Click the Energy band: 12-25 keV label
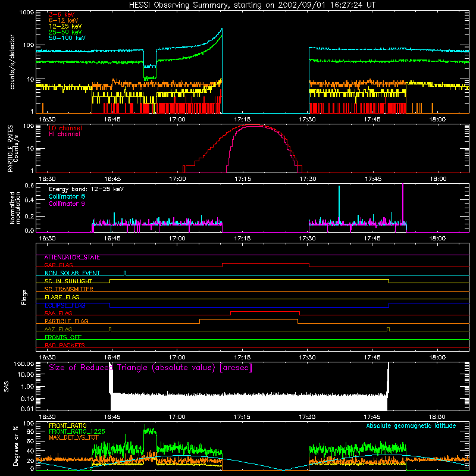Viewport: 476px width, 476px height. [86, 189]
